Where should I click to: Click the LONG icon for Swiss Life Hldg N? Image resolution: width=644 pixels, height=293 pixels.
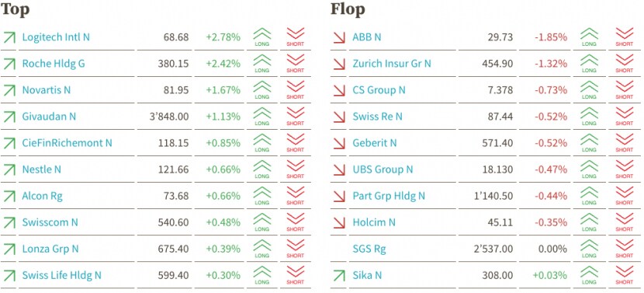pos(262,275)
